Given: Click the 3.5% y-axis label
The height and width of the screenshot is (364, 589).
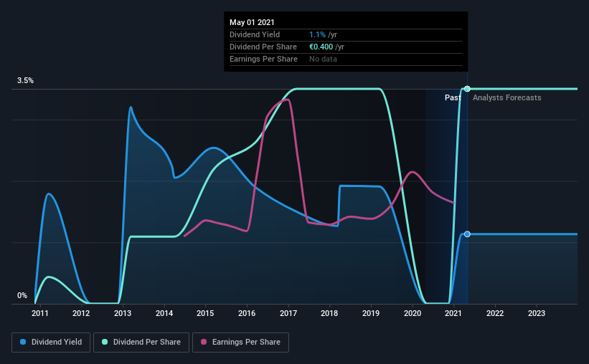Looking at the screenshot, I should point(25,81).
